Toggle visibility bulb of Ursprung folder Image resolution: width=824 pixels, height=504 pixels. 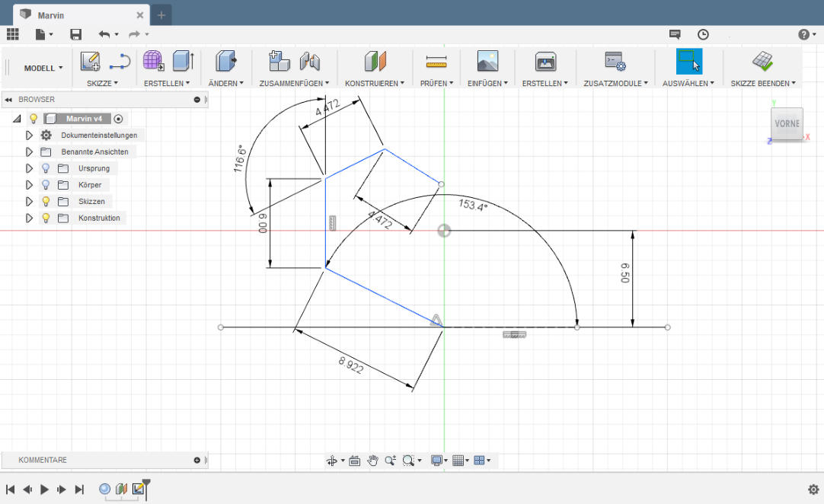46,168
